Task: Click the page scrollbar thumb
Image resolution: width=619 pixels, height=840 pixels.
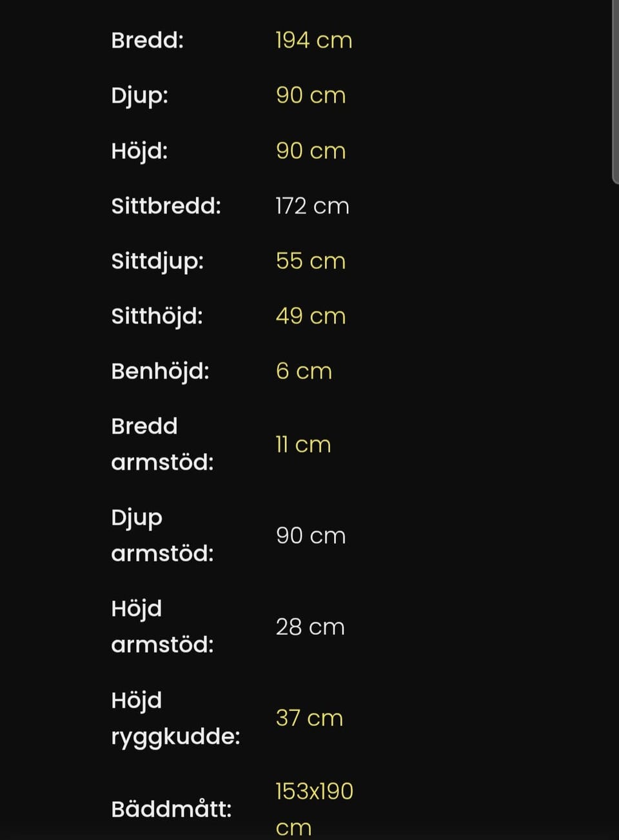Action: [615, 90]
